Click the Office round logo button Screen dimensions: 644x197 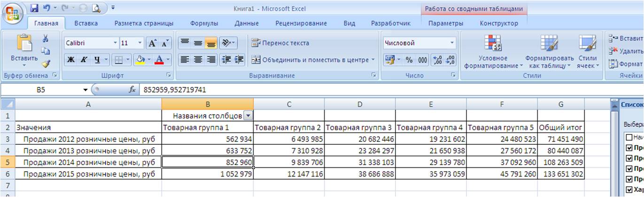point(13,13)
